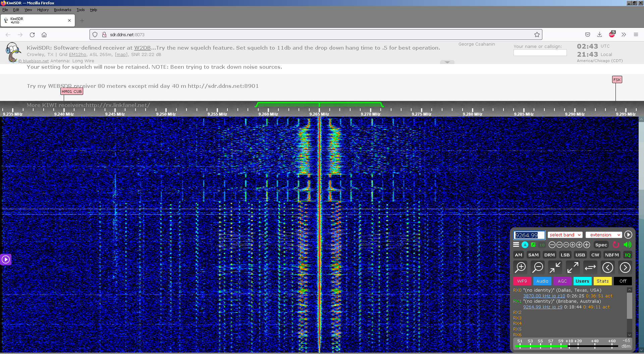The image size is (644, 354).
Task: Page the waterfall right with the circled arrow
Action: [x=625, y=268]
